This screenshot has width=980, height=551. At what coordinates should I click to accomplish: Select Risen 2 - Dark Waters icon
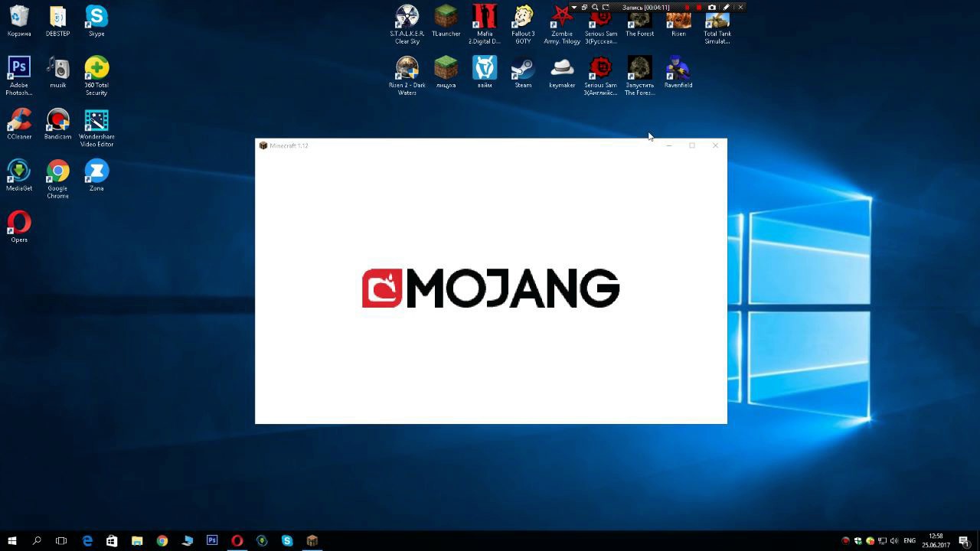click(407, 75)
